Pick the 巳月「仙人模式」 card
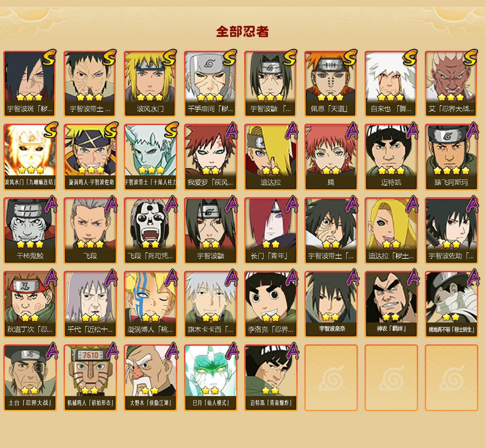 click(210, 378)
